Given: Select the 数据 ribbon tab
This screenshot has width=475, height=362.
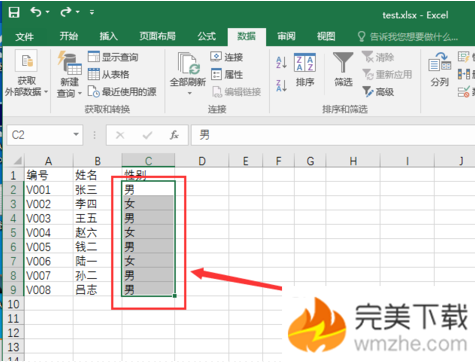Looking at the screenshot, I should pyautogui.click(x=247, y=36).
